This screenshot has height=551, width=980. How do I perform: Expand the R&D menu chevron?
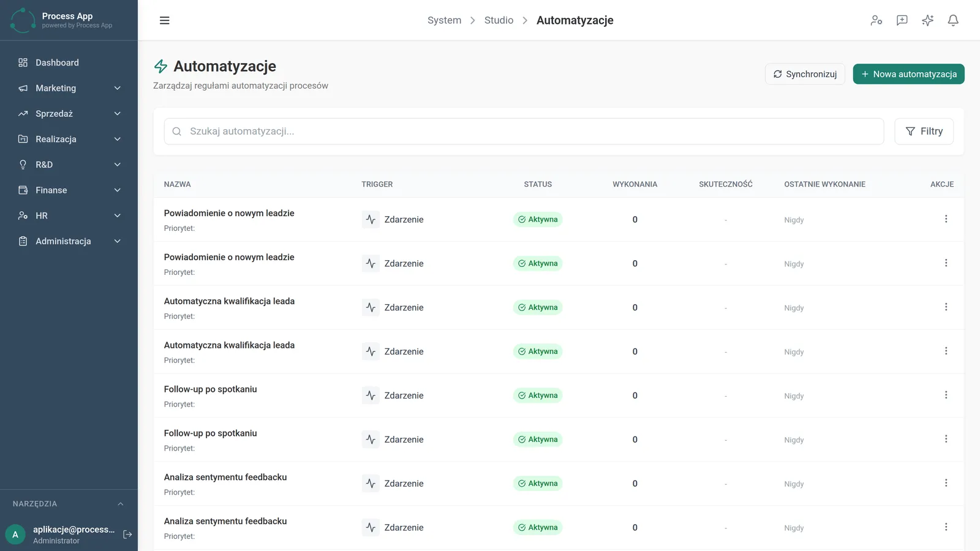click(118, 165)
